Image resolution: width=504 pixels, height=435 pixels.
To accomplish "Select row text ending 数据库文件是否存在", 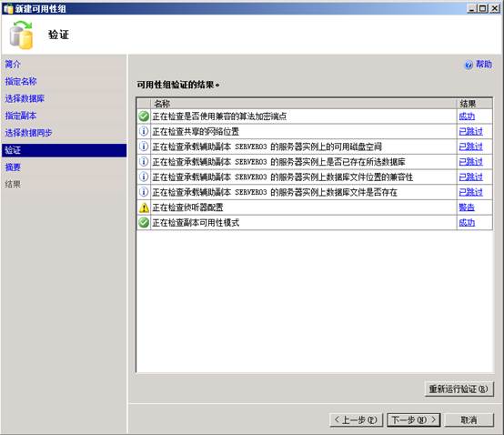I will [275, 192].
